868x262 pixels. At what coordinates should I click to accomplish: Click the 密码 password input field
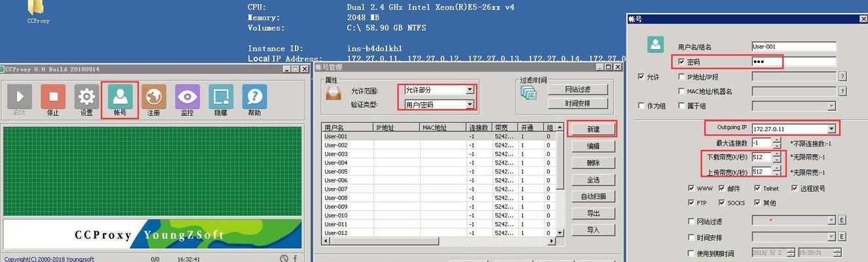click(794, 62)
